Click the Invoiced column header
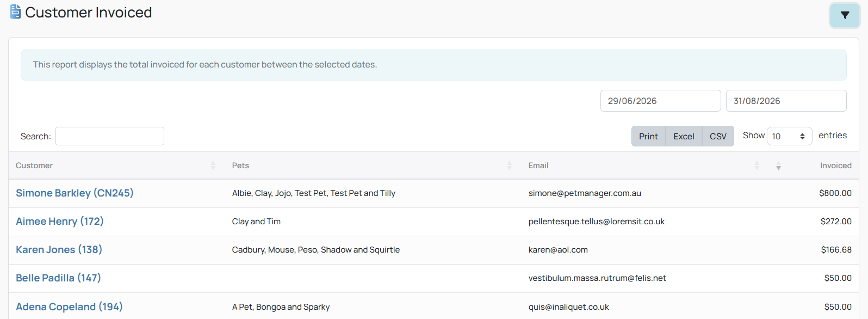This screenshot has height=319, width=868. [835, 165]
